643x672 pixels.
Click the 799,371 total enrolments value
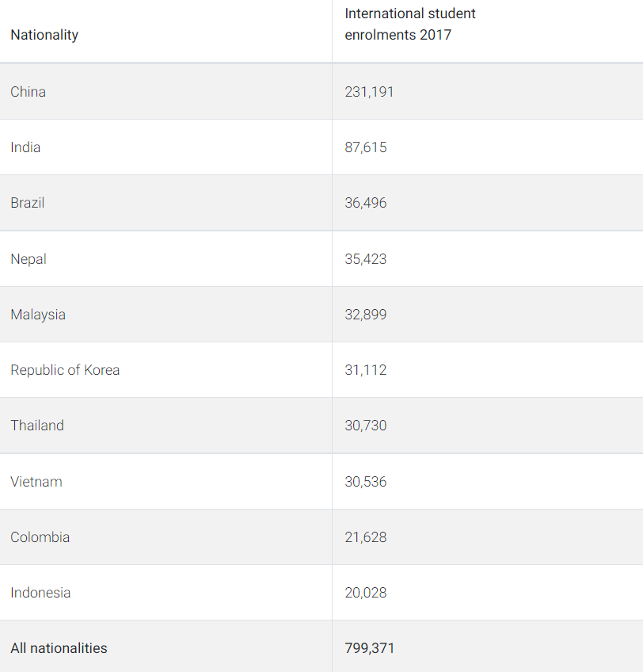click(369, 648)
